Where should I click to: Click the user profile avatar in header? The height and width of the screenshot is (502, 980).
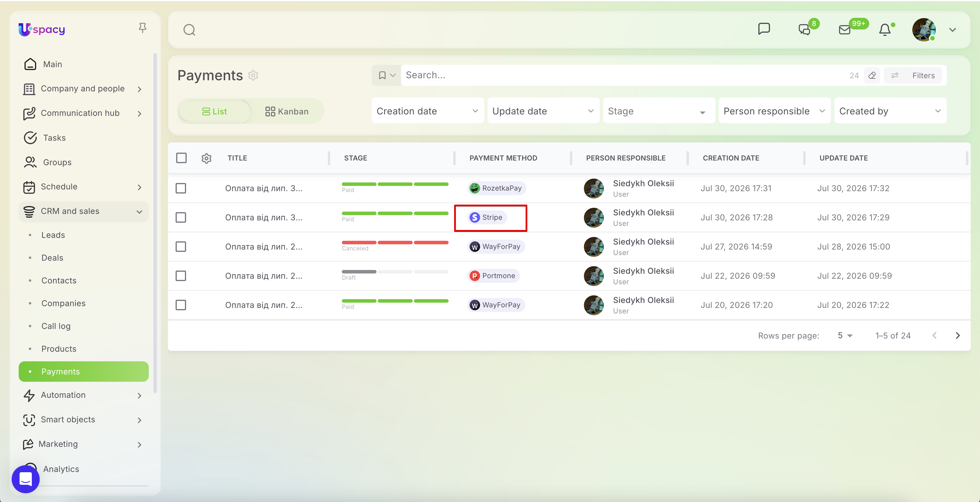click(924, 29)
